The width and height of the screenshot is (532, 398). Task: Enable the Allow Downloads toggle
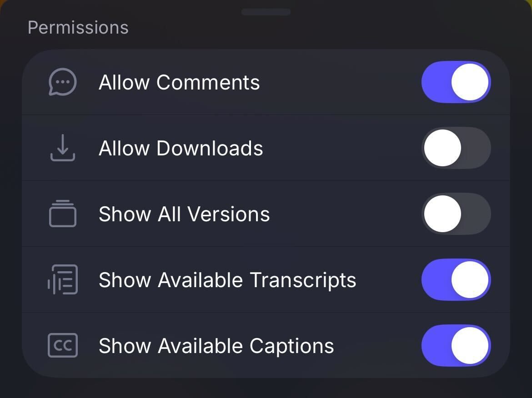pyautogui.click(x=456, y=148)
